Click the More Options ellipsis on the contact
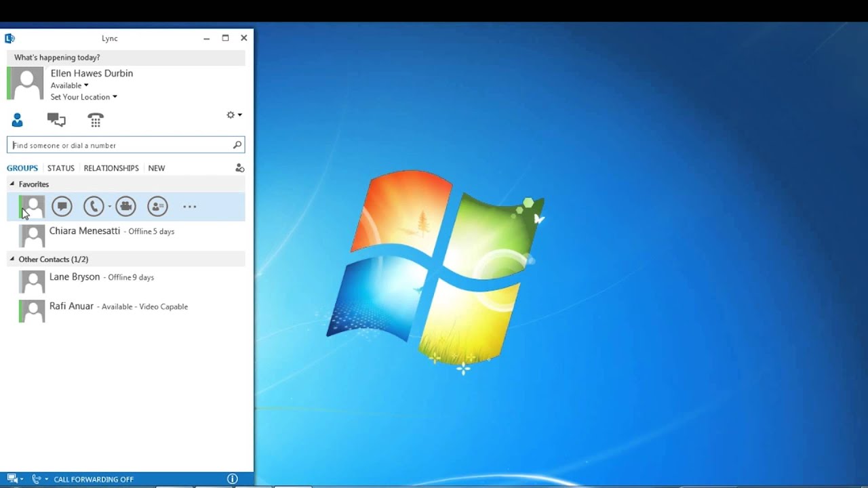868x488 pixels. click(189, 206)
